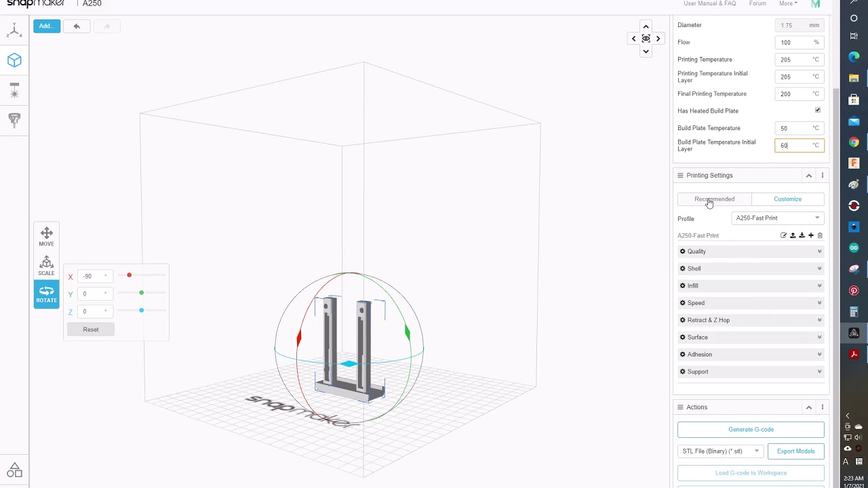Screen dimensions: 868x488
Task: Open Pinterest from the taskbar
Action: 854,291
